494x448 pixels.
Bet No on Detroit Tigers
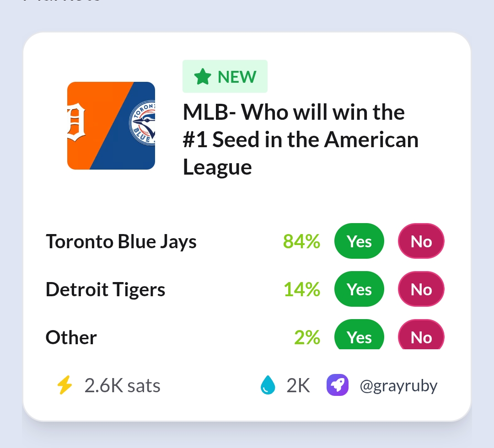click(421, 289)
